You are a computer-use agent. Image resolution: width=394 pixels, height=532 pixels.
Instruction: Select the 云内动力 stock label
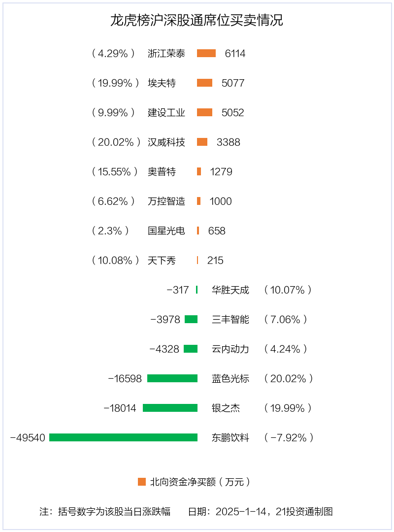click(x=230, y=349)
